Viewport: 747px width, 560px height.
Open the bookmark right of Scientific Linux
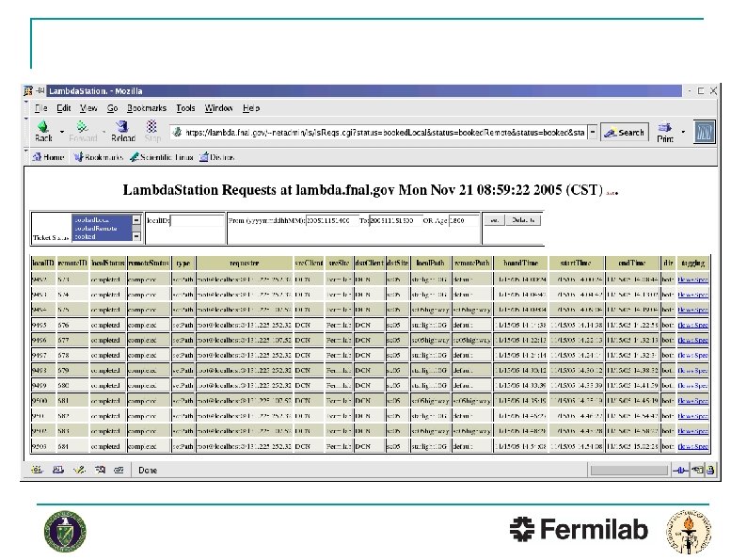click(x=216, y=157)
